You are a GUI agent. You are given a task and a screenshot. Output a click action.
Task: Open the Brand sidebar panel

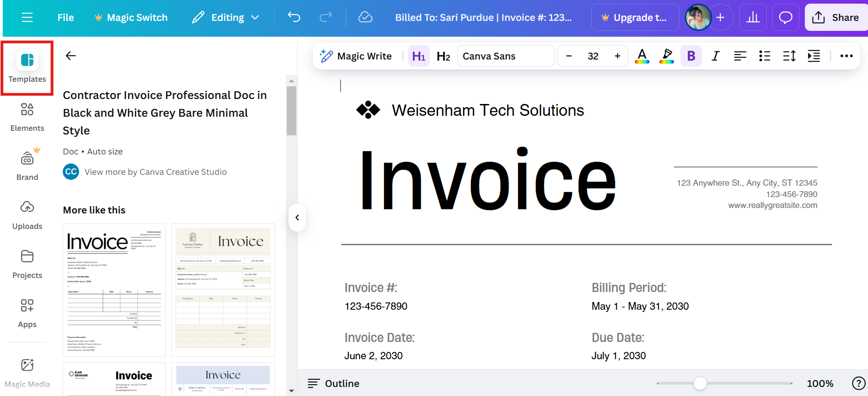[x=27, y=165]
